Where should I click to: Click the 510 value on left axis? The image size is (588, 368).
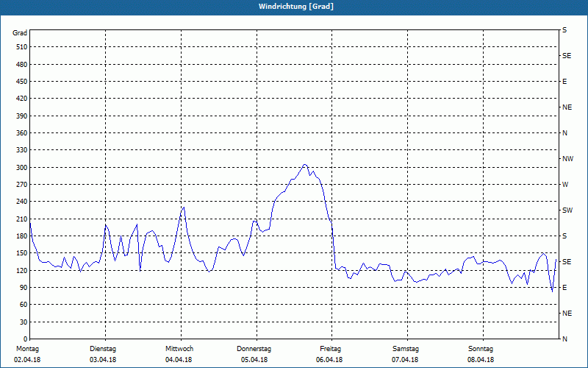pos(22,47)
